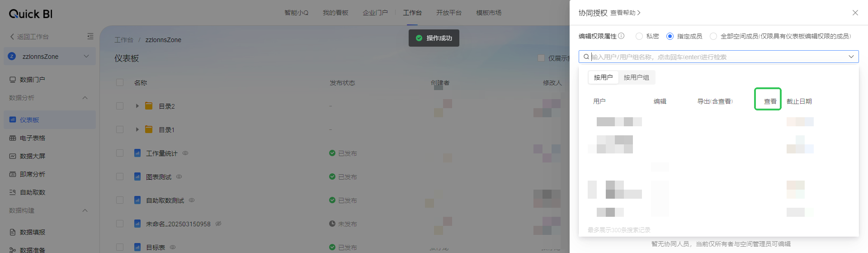Select the 全部空间成员 radio option
The height and width of the screenshot is (253, 868).
pos(713,36)
